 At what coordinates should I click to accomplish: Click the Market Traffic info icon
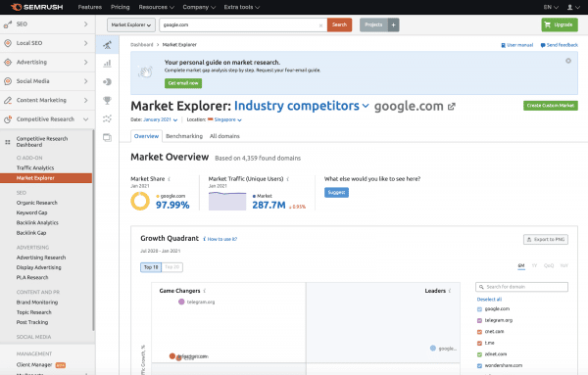click(x=287, y=179)
